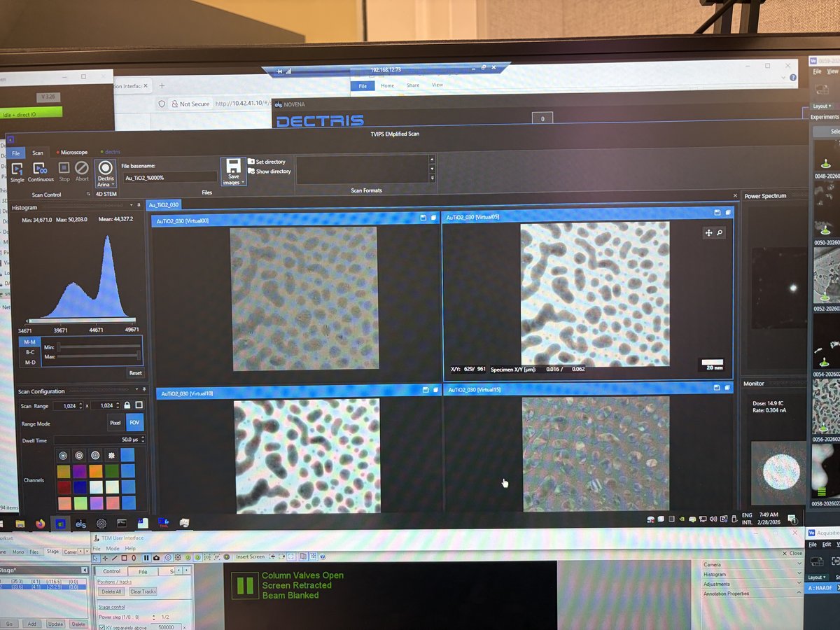Toggle the Scan Range aspect lock
840x630 pixels.
point(127,405)
